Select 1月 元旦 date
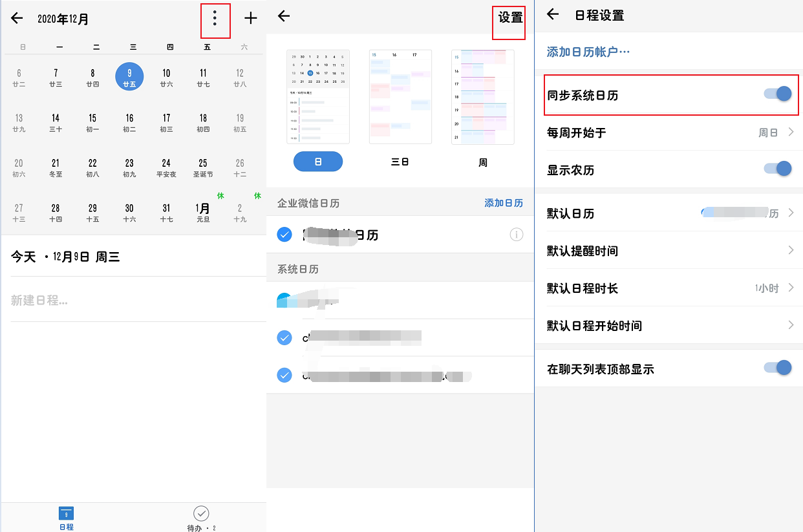 tap(203, 213)
